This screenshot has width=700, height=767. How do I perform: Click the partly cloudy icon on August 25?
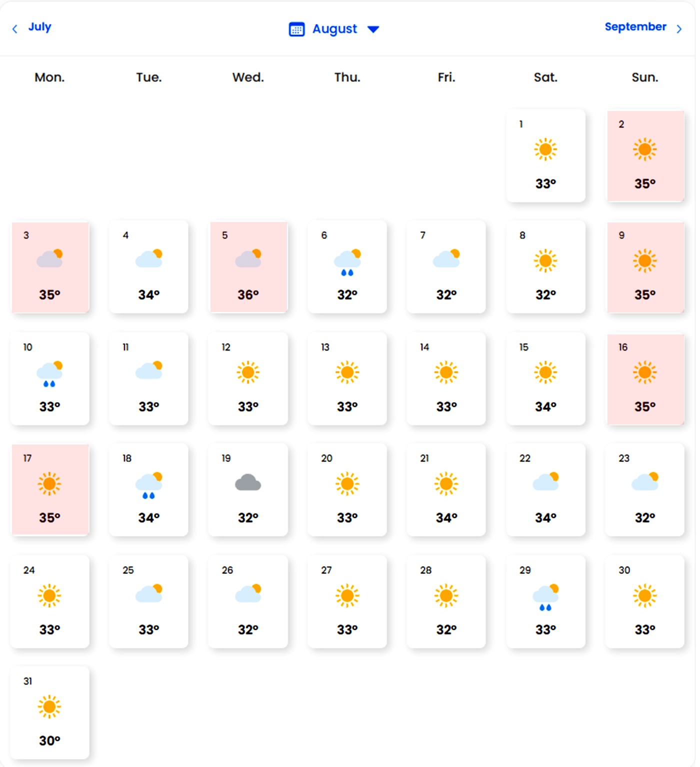pos(148,593)
